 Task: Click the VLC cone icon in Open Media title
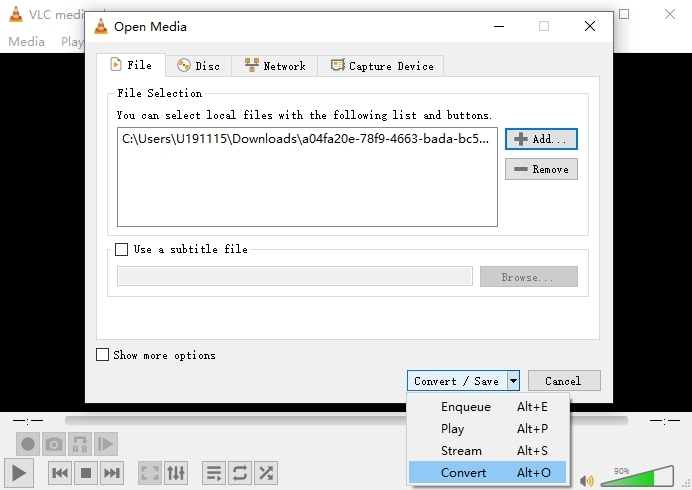click(x=101, y=26)
